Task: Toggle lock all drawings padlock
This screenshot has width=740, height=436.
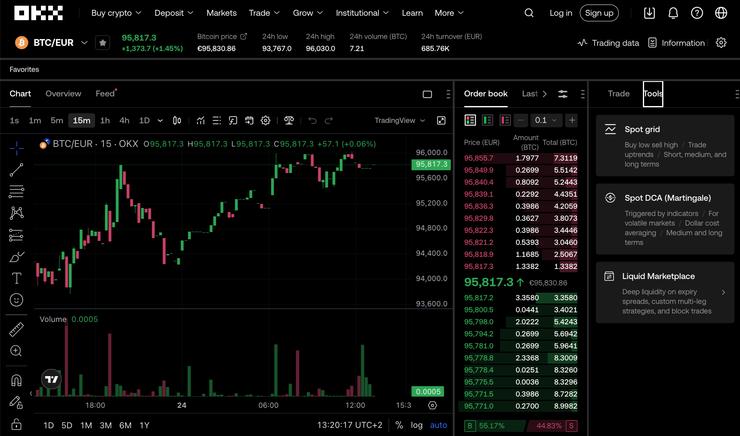Action: (17, 424)
